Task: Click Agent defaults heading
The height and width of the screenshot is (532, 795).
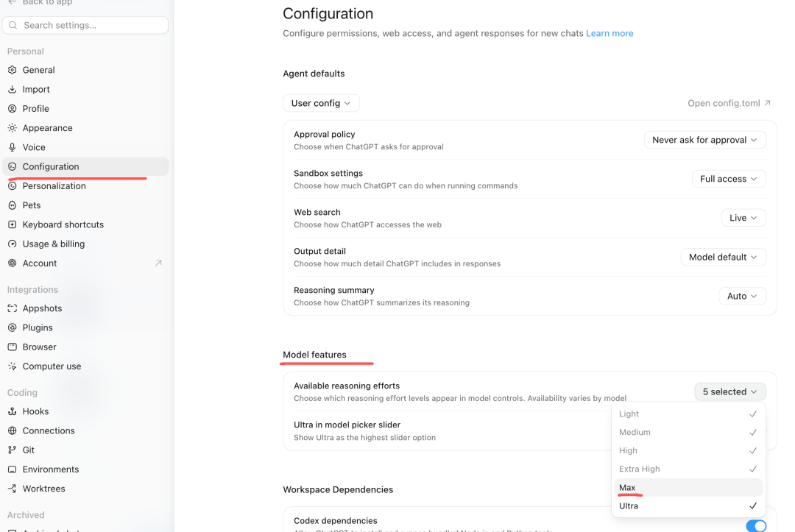Action: point(314,74)
